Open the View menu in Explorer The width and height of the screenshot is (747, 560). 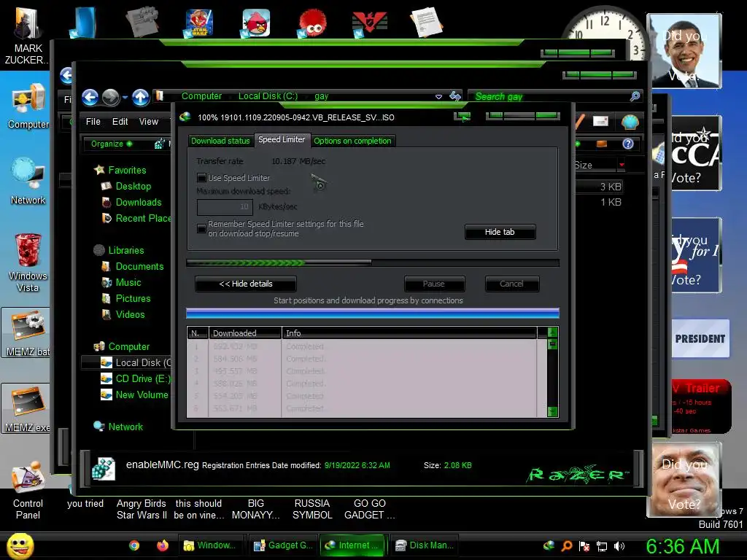pyautogui.click(x=149, y=122)
